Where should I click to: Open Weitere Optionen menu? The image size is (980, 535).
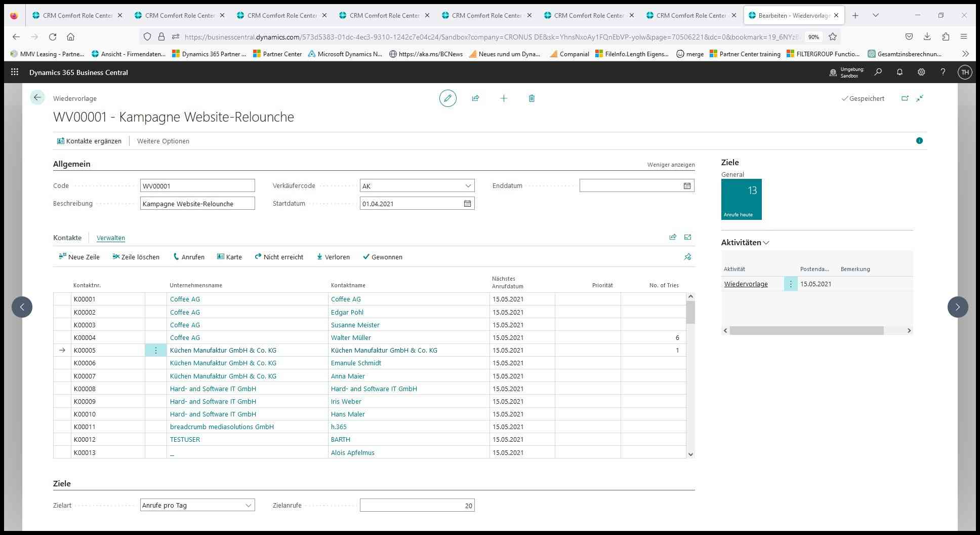163,141
